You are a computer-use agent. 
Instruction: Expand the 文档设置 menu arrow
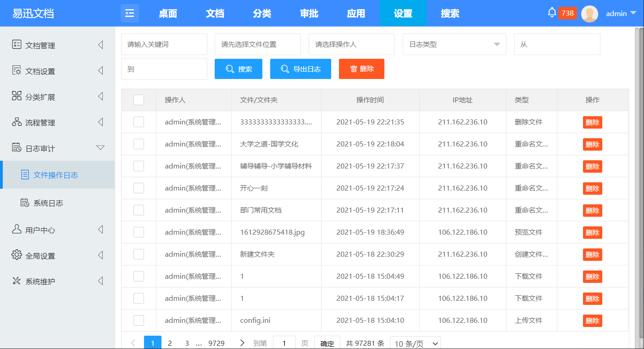(100, 71)
